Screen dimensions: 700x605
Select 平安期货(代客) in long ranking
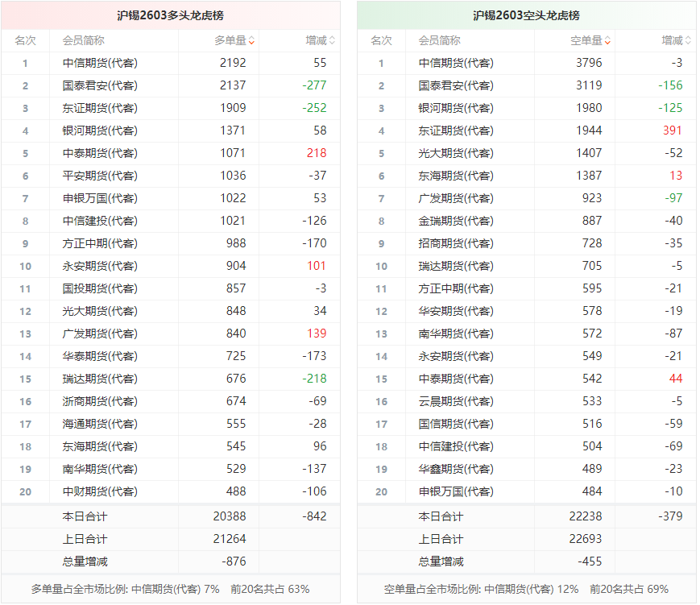[x=100, y=176]
